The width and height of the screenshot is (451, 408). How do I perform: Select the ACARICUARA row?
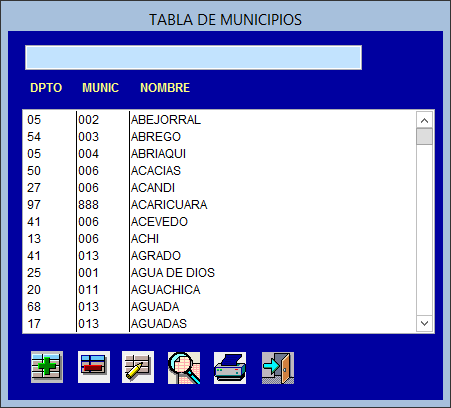(x=219, y=205)
